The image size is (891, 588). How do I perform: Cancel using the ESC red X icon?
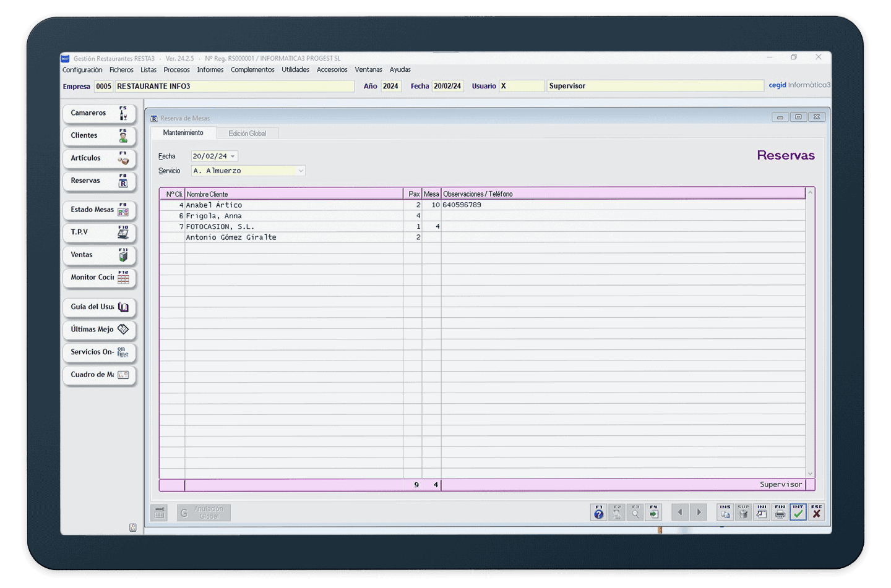pyautogui.click(x=817, y=512)
